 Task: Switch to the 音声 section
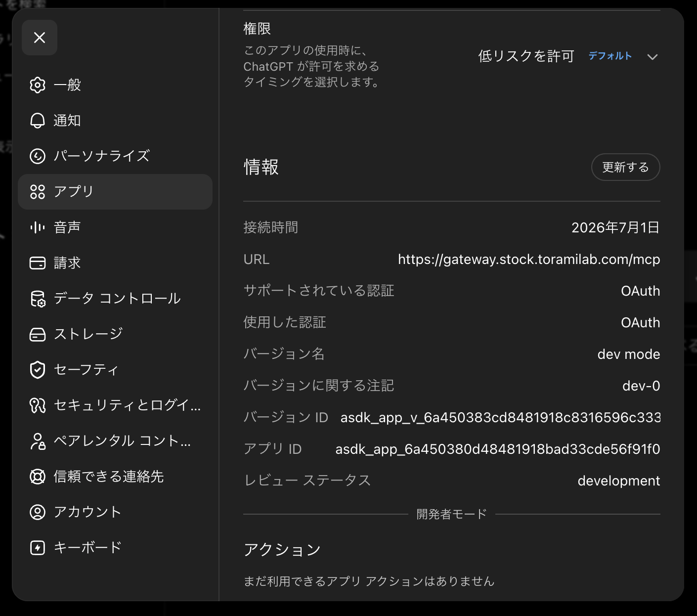pos(115,227)
